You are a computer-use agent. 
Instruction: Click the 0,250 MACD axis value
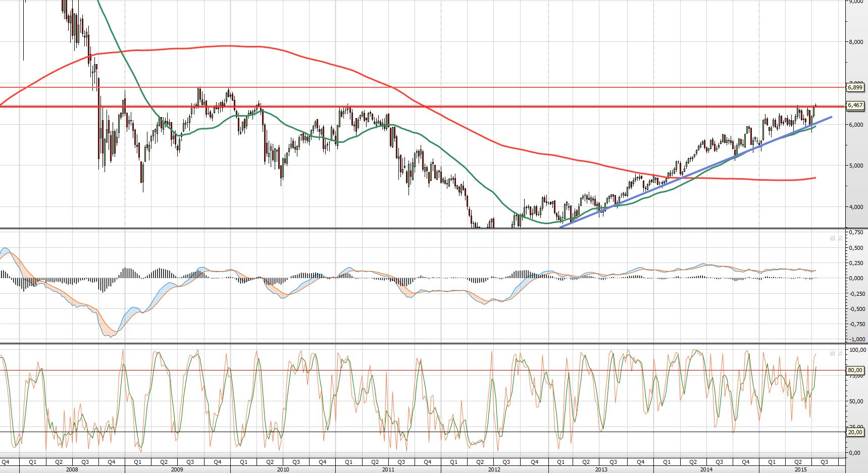click(x=856, y=263)
